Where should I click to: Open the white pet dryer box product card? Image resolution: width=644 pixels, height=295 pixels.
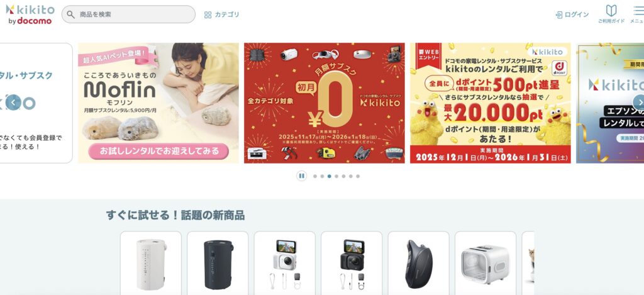coord(486,263)
